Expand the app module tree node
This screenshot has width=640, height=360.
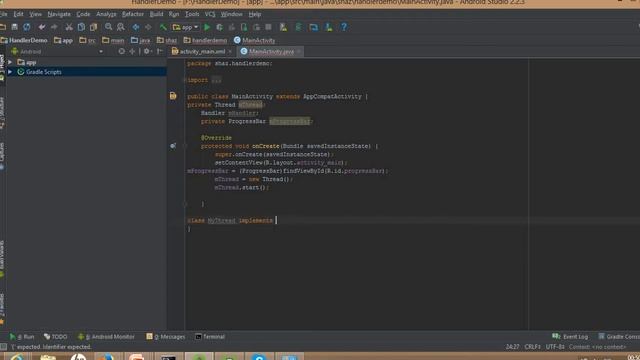tap(10, 62)
